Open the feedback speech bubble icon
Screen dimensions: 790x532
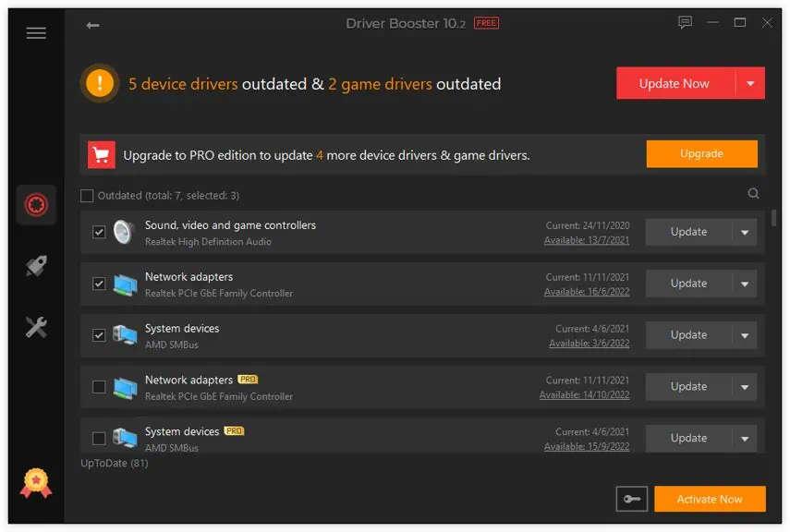tap(685, 22)
